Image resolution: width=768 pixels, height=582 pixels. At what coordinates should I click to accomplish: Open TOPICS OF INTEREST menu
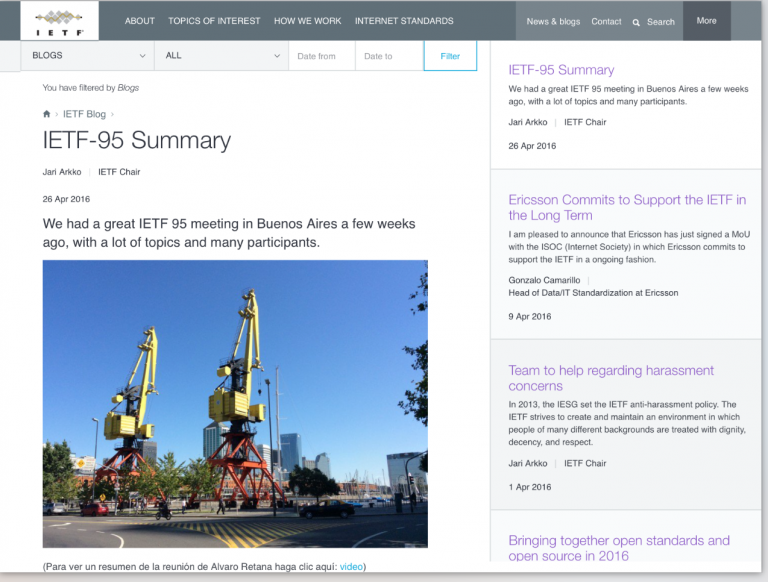pos(214,21)
